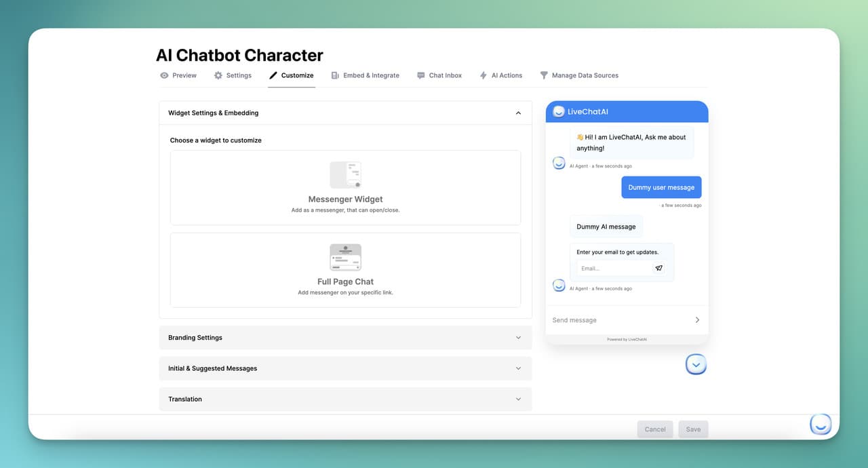Click the AI Agent avatar under greeting
Screen dimensions: 868x468
[559, 163]
